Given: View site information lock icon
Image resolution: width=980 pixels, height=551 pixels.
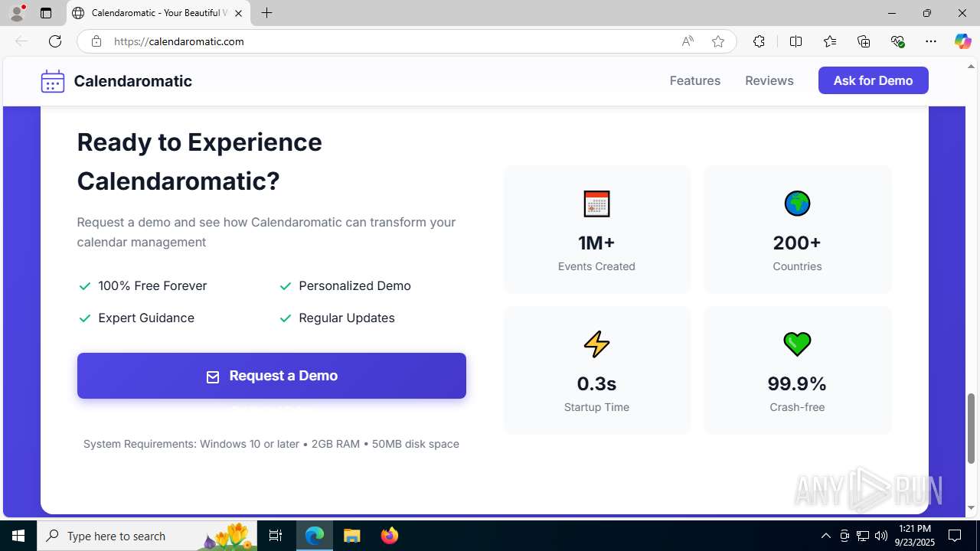Looking at the screenshot, I should 96,41.
